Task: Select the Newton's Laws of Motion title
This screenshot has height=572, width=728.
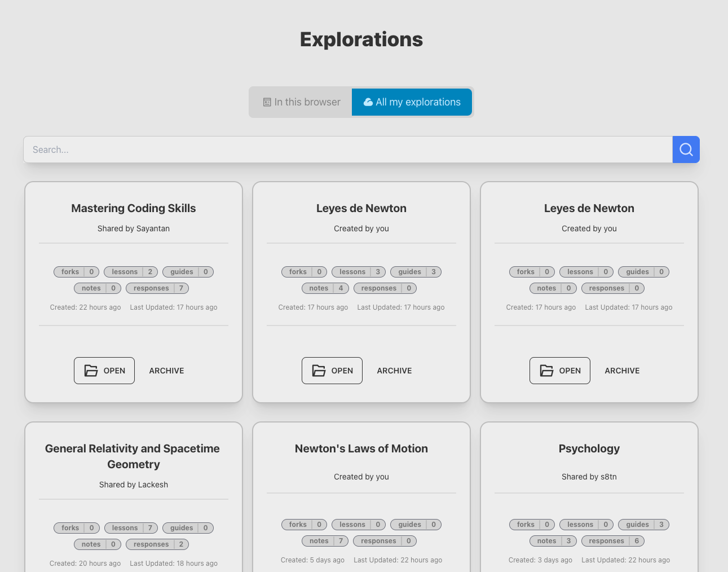Action: click(x=361, y=448)
